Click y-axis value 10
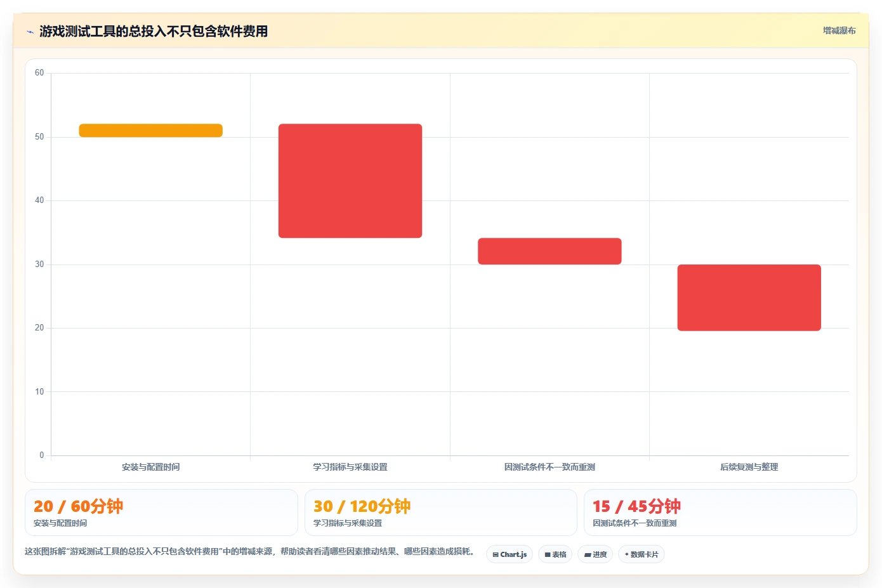Screen dimensions: 882x588 pos(39,392)
